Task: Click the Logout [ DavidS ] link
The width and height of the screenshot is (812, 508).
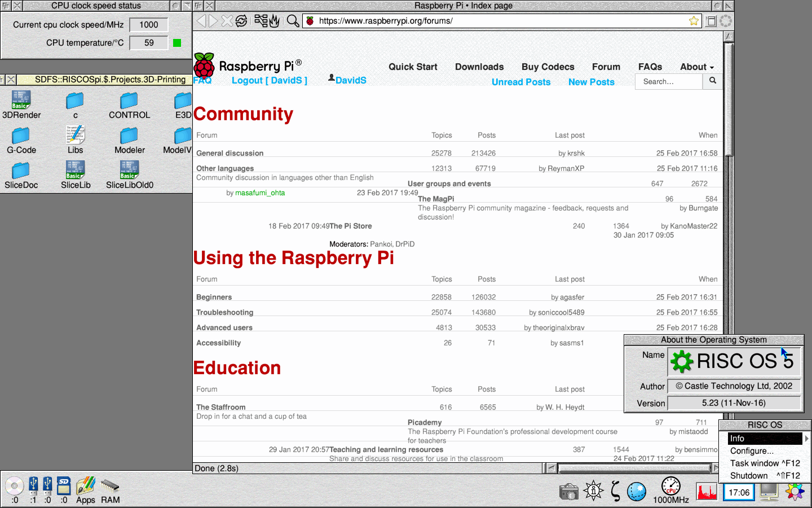Action: pos(270,80)
